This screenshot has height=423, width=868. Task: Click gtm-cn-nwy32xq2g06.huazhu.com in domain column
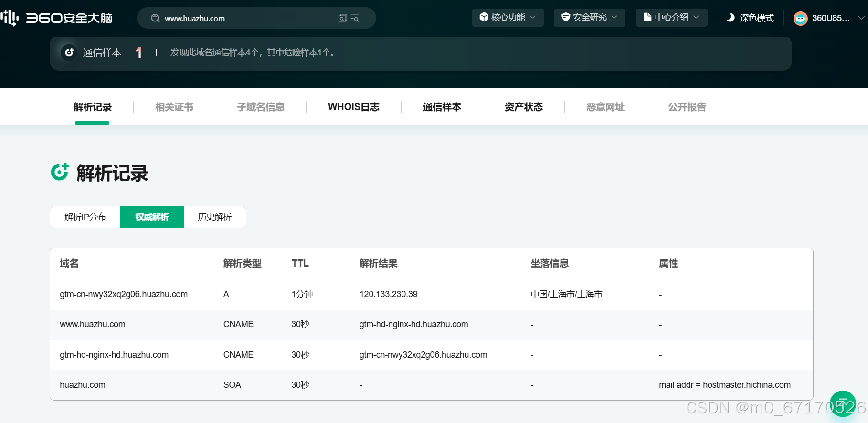(124, 294)
